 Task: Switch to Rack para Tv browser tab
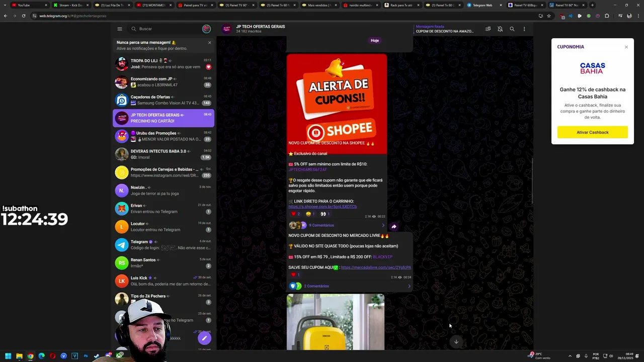[401, 5]
